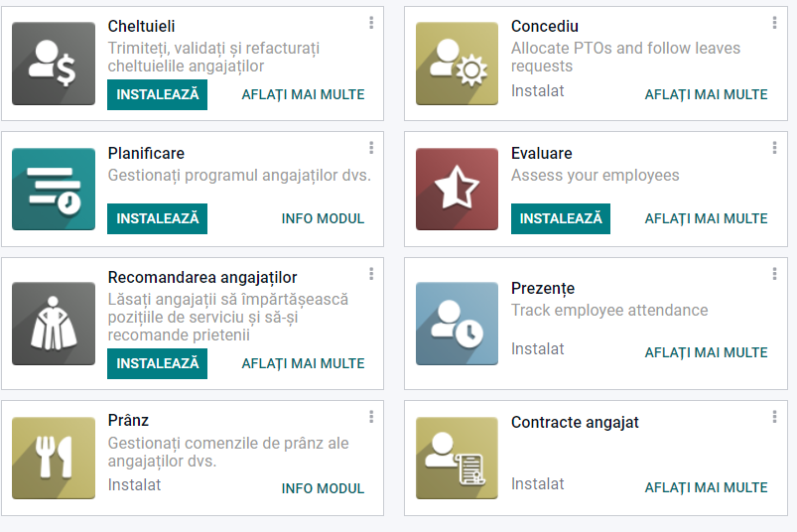Click the Evaluare star appraisal icon
Image resolution: width=797 pixels, height=532 pixels.
point(457,189)
